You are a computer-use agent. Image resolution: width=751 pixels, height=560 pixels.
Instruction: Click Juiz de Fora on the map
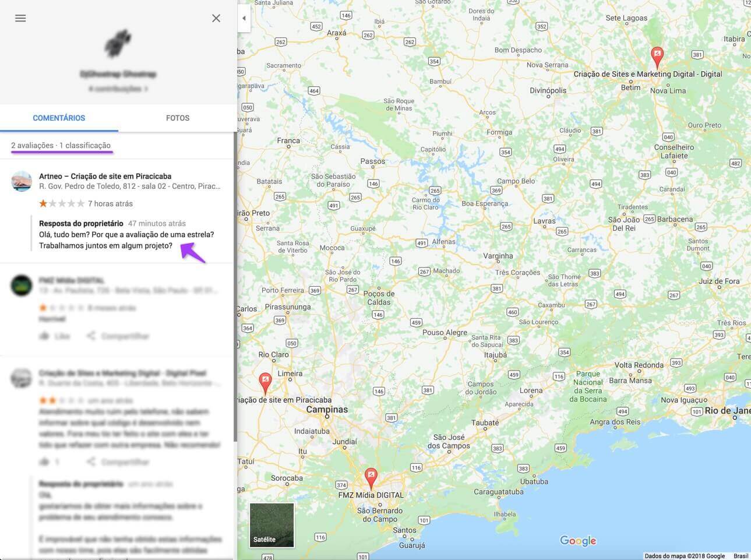[719, 281]
